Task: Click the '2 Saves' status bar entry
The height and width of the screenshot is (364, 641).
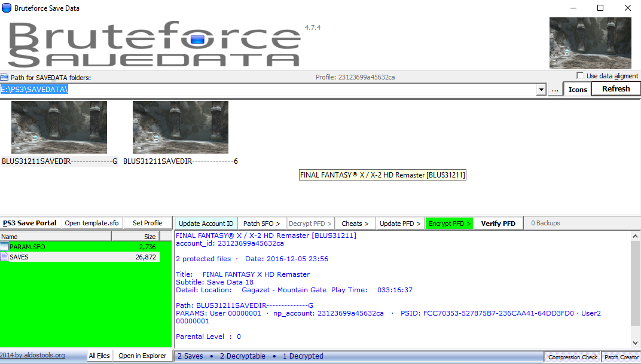Action: click(x=190, y=356)
